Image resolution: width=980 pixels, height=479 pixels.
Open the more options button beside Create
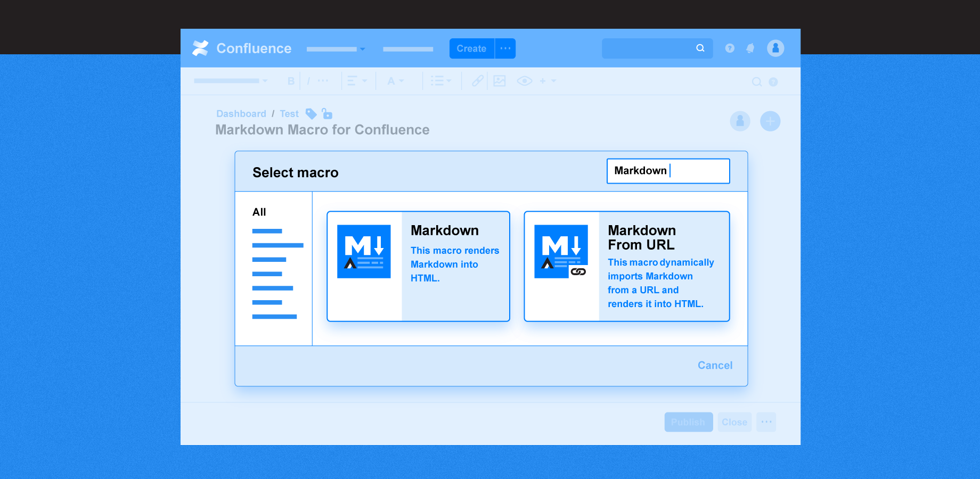click(x=505, y=48)
